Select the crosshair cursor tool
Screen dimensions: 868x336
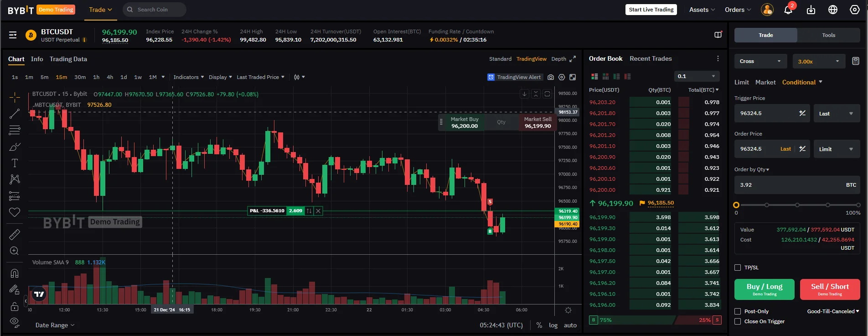tap(15, 97)
